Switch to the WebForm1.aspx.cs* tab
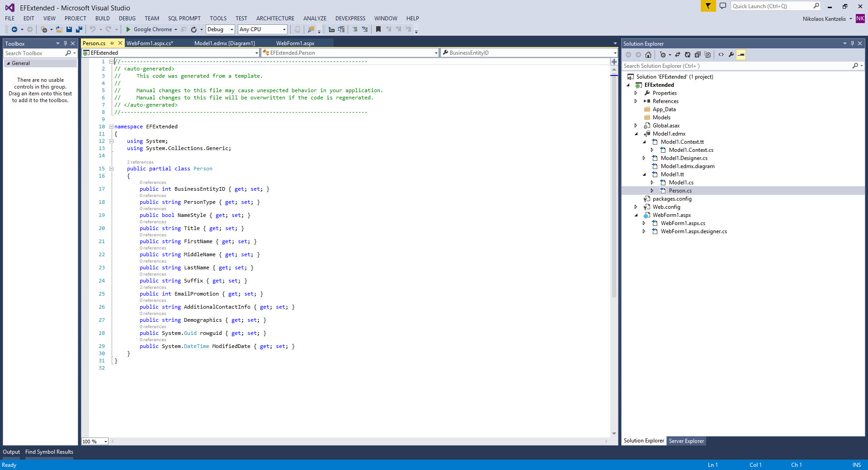The image size is (868, 470). pos(150,43)
